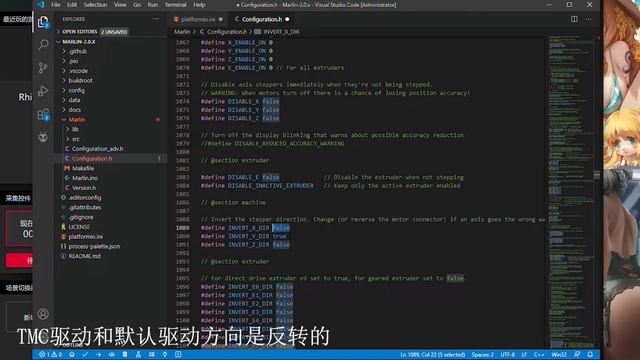This screenshot has height=360, width=640.
Task: Open the Edit menu
Action: (x=72, y=5)
